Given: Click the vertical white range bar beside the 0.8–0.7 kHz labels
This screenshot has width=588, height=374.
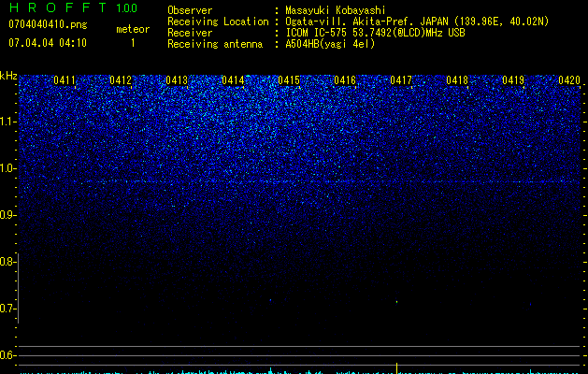Looking at the screenshot, I should pos(19,288).
